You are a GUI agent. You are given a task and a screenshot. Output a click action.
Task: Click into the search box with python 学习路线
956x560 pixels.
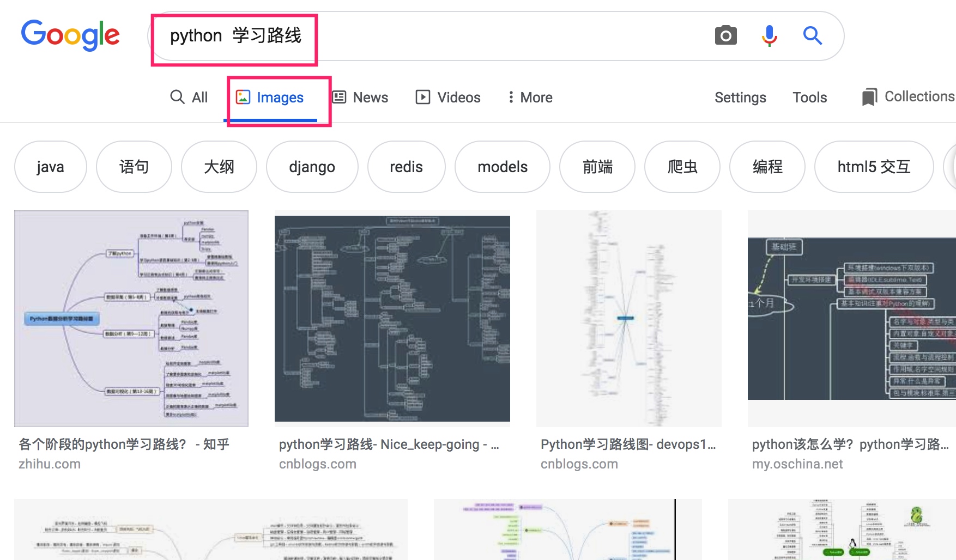point(436,36)
